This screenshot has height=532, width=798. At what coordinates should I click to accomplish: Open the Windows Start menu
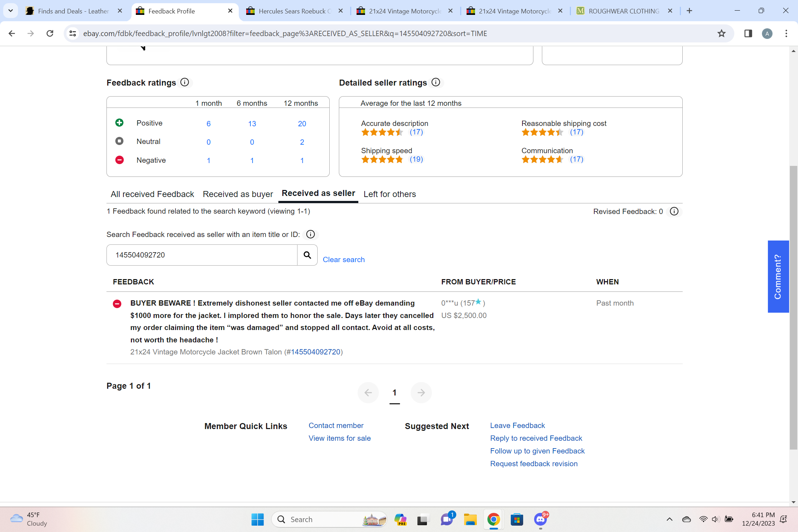pos(258,520)
